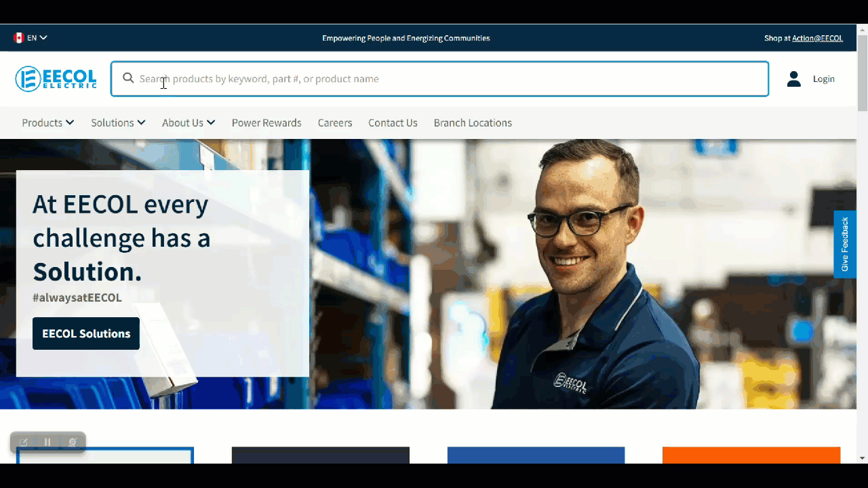Click the user account profile icon
The width and height of the screenshot is (868, 488).
(x=793, y=79)
